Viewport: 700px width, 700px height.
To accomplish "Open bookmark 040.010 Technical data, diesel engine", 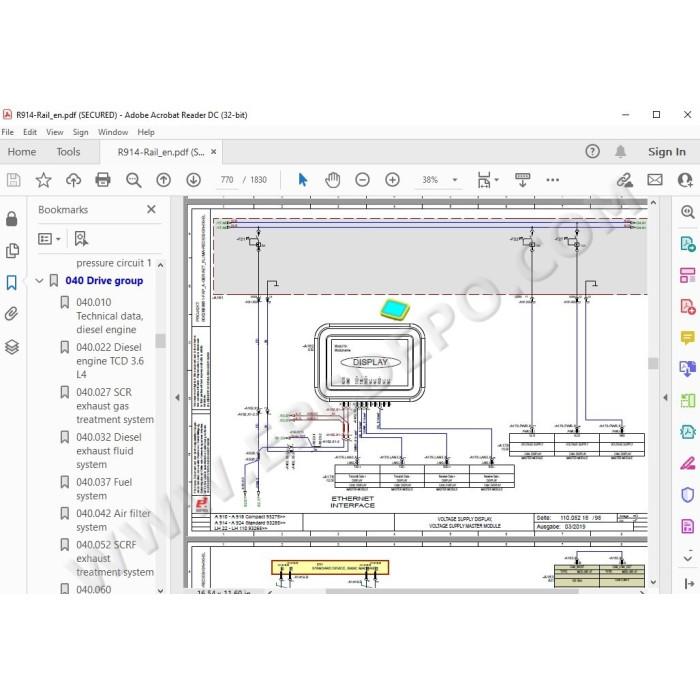I will [x=110, y=316].
